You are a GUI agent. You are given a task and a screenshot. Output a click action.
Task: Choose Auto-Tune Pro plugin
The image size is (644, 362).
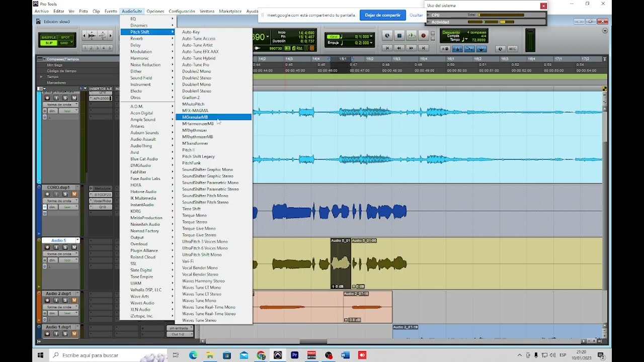(x=213, y=65)
